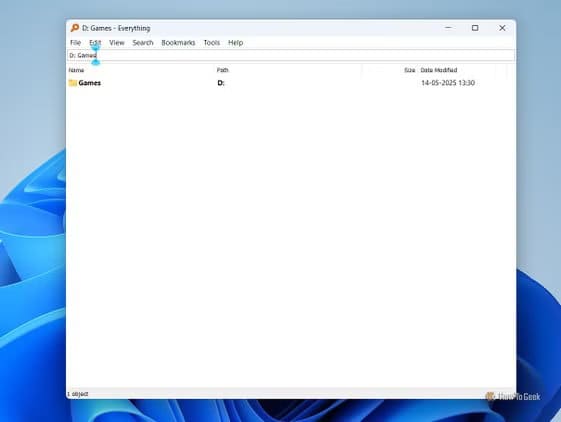Close the Everything window
This screenshot has width=561, height=422.
[502, 28]
